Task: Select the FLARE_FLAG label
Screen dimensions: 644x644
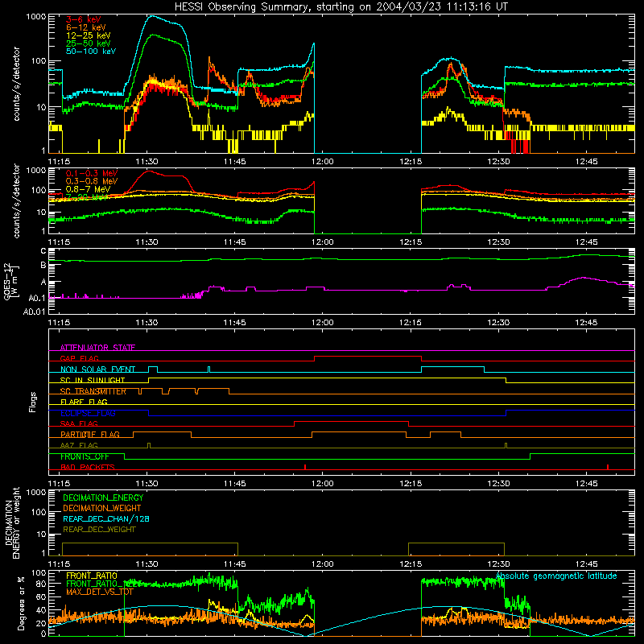Action: (x=84, y=402)
